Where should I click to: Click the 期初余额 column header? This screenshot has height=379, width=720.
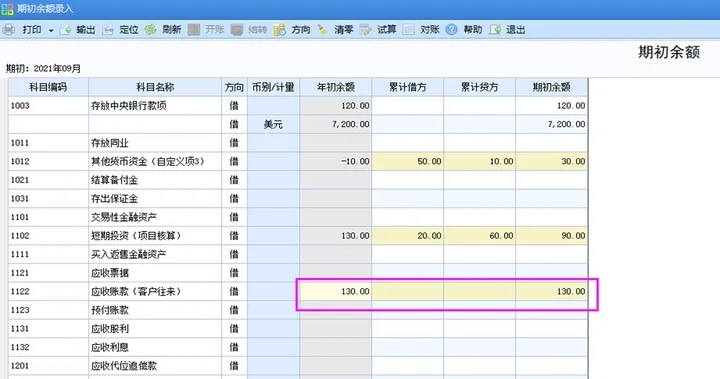click(x=551, y=87)
